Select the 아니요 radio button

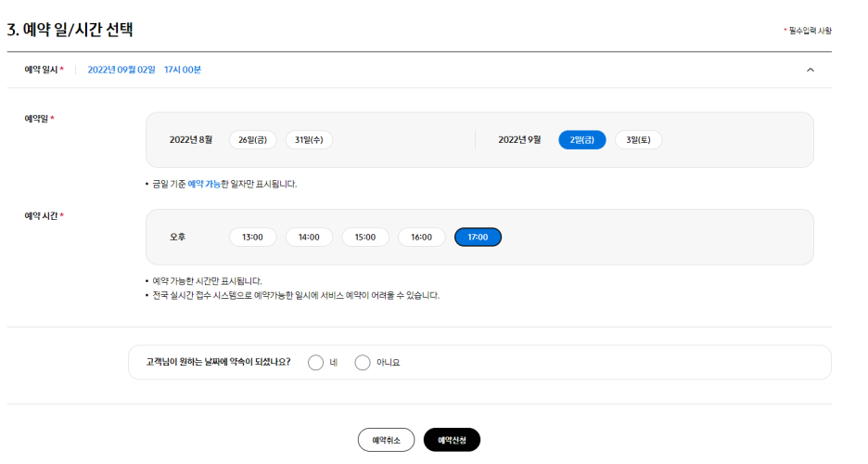click(x=363, y=363)
